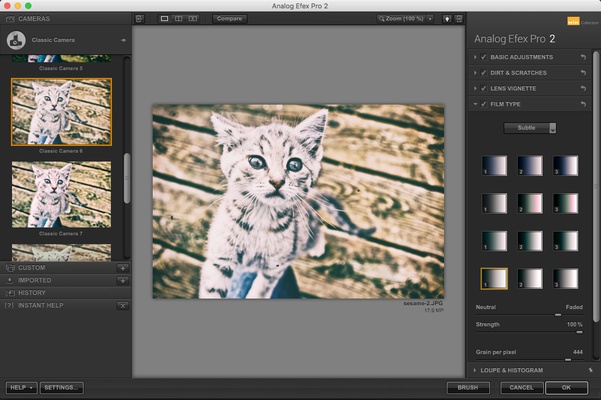Close the Instant Help section
The width and height of the screenshot is (601, 400).
click(122, 305)
